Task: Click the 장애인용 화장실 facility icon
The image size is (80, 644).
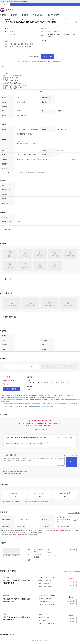Action: click(x=49, y=304)
